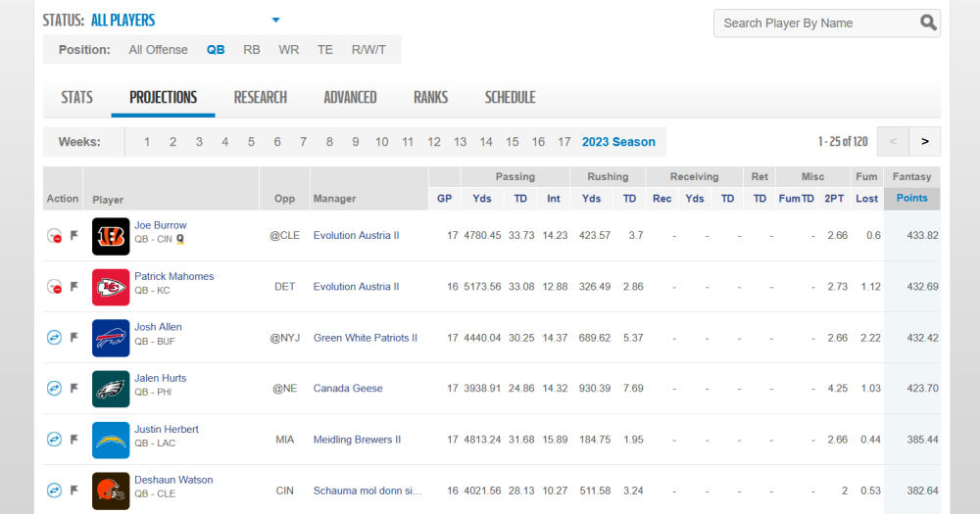Select the All Offense position filter
Viewport: 980px width, 514px height.
[158, 49]
